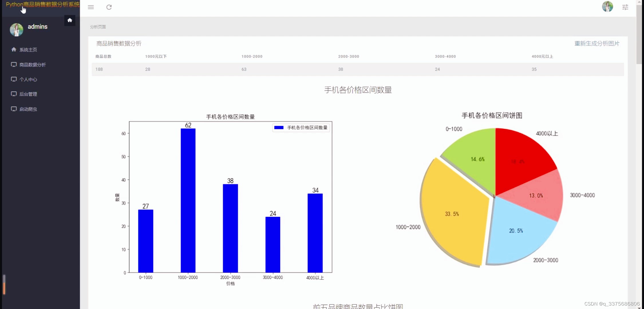
Task: Open the 系统主页 sidebar entry
Action: click(x=28, y=49)
